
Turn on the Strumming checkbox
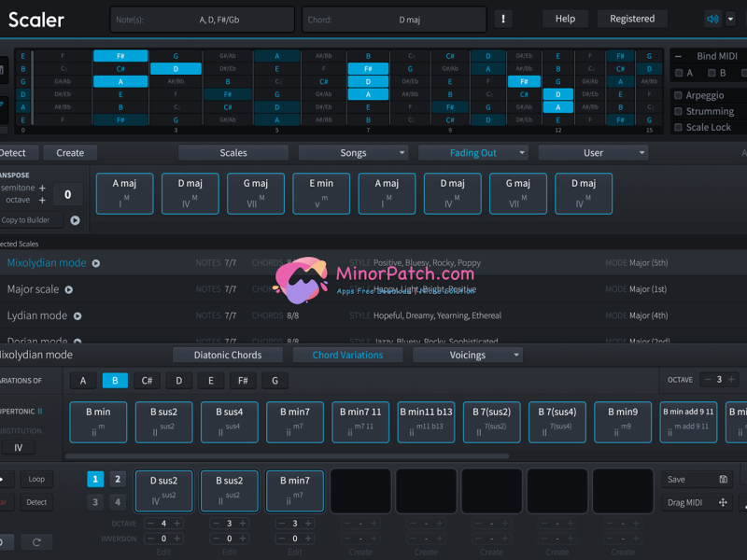click(679, 111)
